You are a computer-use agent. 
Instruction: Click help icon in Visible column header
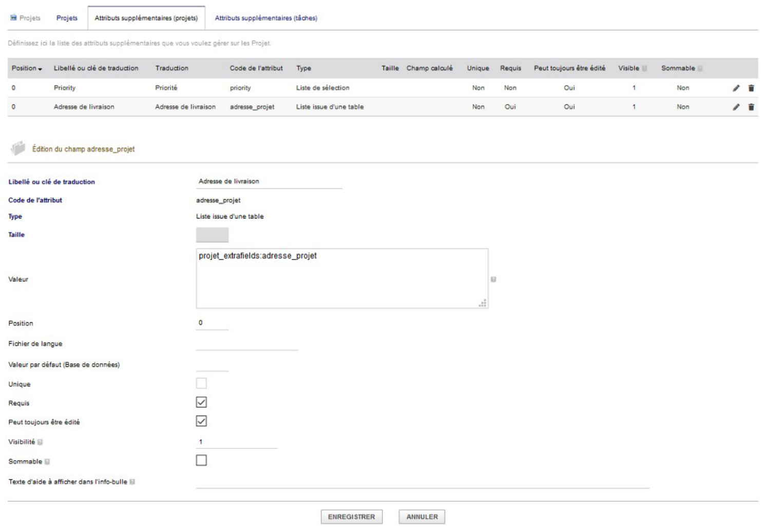[x=644, y=68]
